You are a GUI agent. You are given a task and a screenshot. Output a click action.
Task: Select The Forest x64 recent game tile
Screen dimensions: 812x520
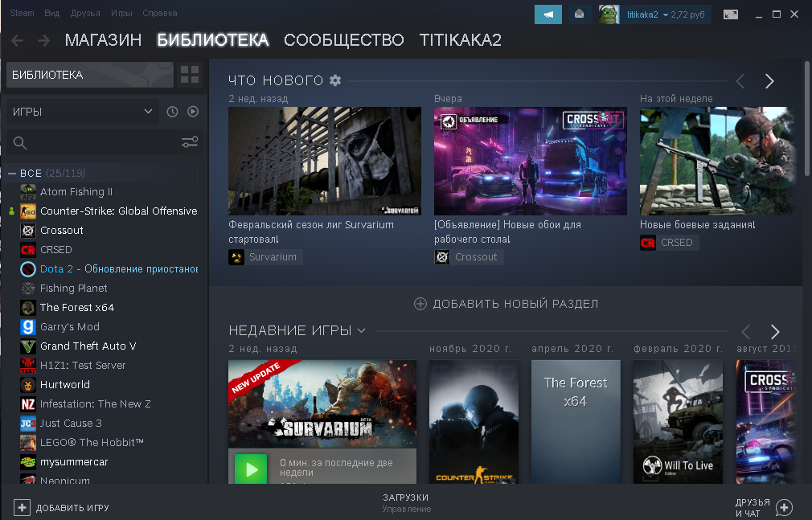576,422
